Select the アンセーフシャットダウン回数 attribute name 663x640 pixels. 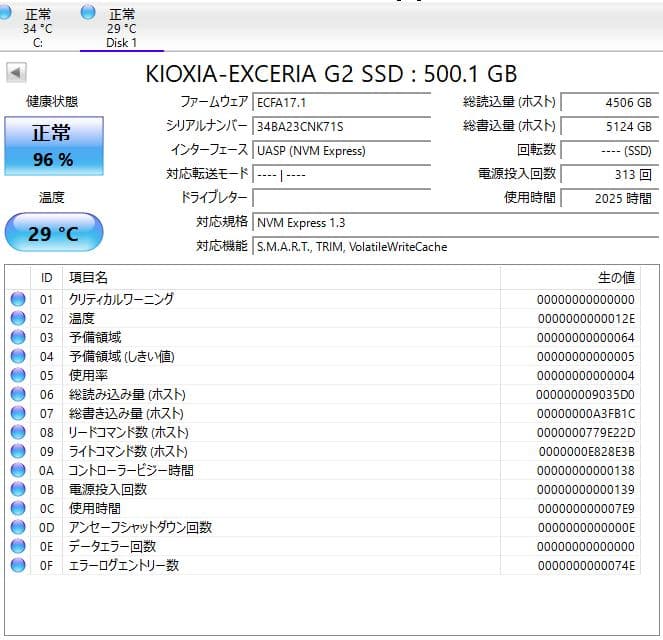coord(140,528)
